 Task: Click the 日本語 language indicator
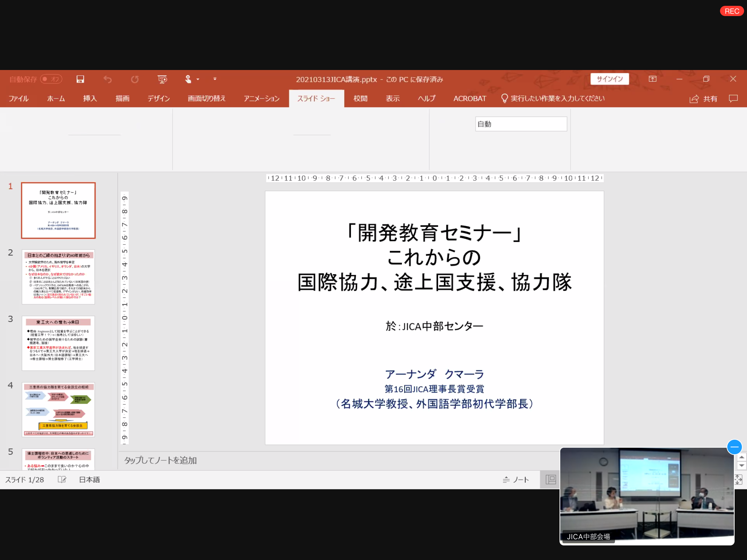89,480
